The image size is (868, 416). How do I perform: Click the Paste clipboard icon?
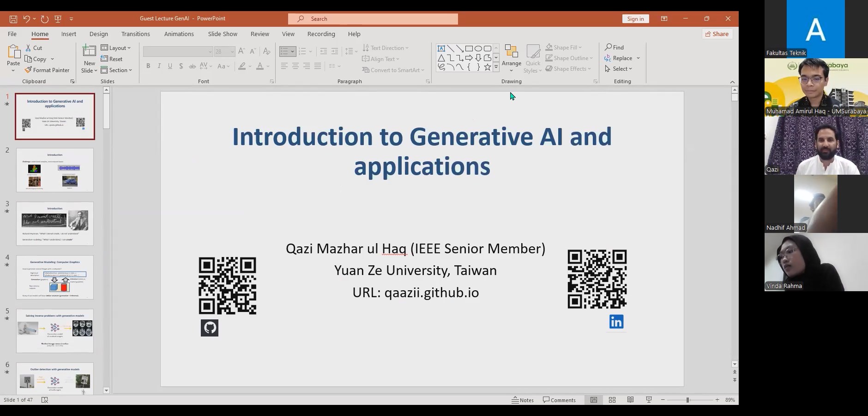(x=13, y=52)
